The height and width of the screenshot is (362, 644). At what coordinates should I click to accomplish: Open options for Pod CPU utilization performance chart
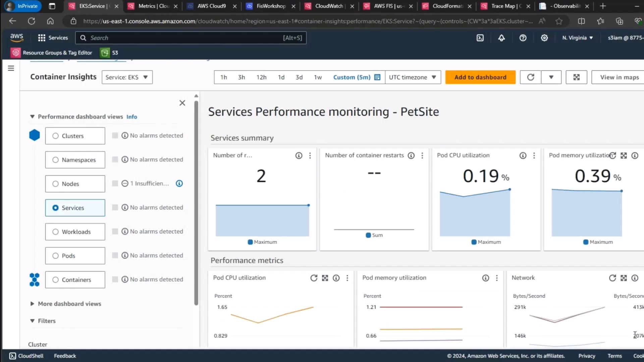click(x=347, y=278)
